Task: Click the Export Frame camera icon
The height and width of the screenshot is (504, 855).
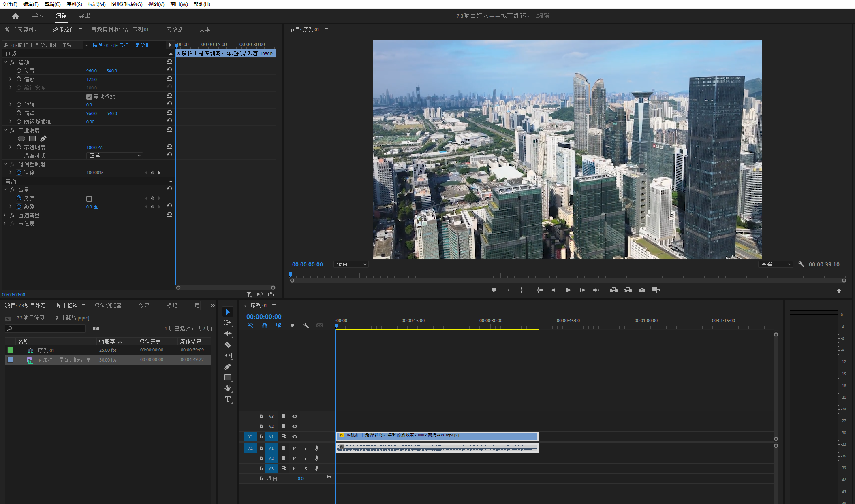Action: coord(642,290)
